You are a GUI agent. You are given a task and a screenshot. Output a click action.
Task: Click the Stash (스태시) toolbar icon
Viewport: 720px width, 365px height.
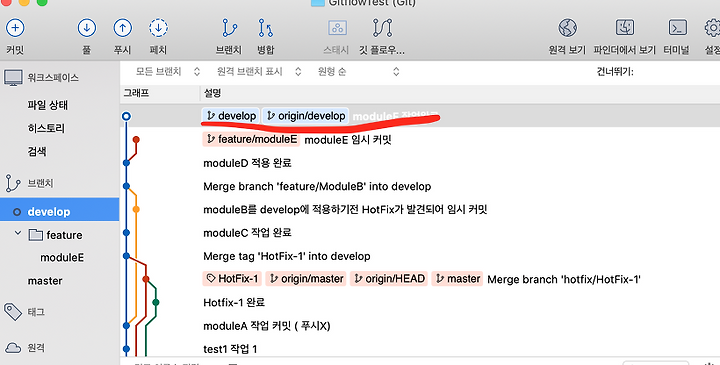pyautogui.click(x=337, y=28)
